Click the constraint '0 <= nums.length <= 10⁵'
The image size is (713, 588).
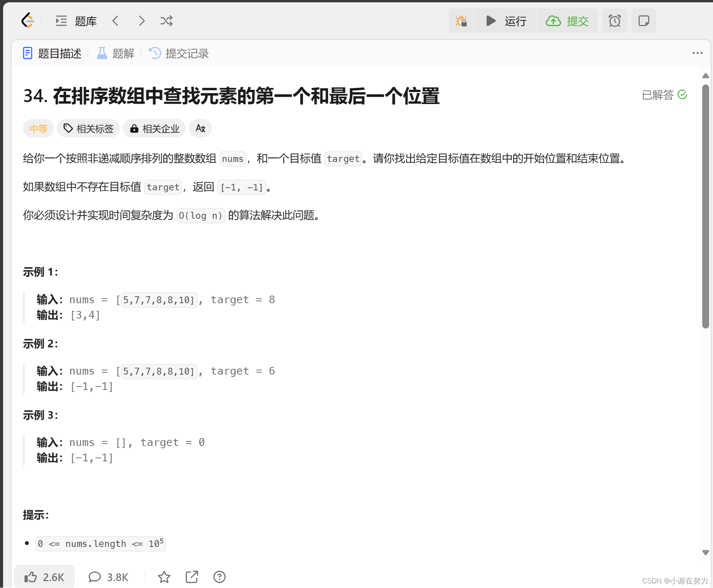(101, 543)
